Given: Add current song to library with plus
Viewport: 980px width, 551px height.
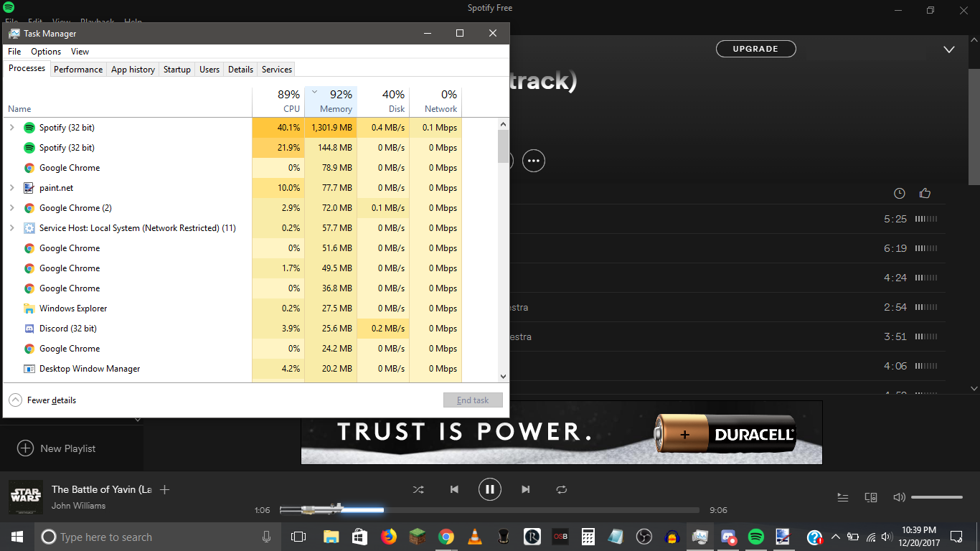Looking at the screenshot, I should [164, 489].
